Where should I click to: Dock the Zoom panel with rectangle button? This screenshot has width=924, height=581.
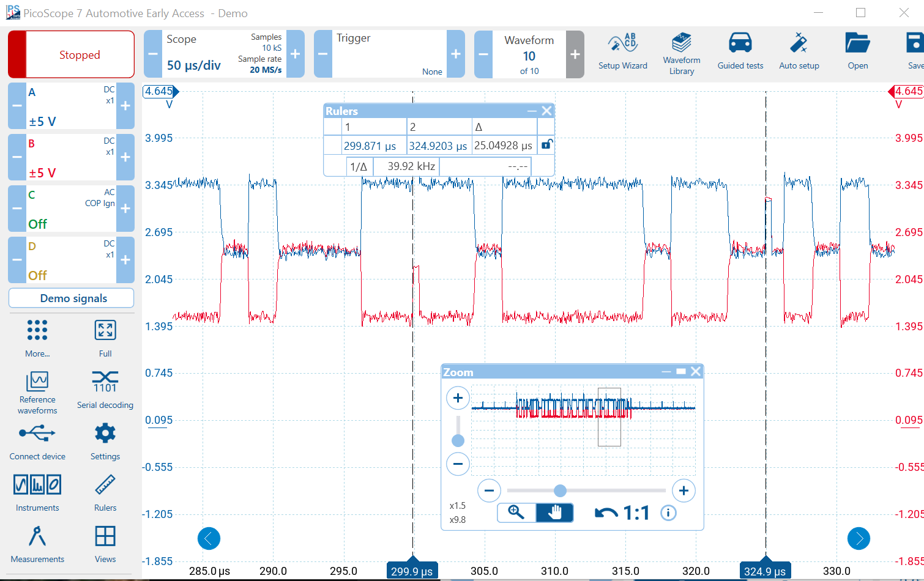tap(681, 371)
